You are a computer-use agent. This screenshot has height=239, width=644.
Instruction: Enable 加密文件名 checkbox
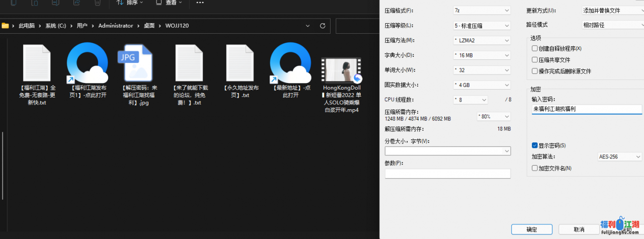coord(535,168)
